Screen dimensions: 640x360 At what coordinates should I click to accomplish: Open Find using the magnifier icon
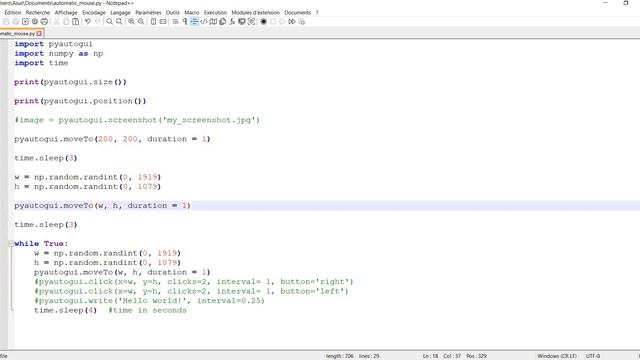click(109, 22)
